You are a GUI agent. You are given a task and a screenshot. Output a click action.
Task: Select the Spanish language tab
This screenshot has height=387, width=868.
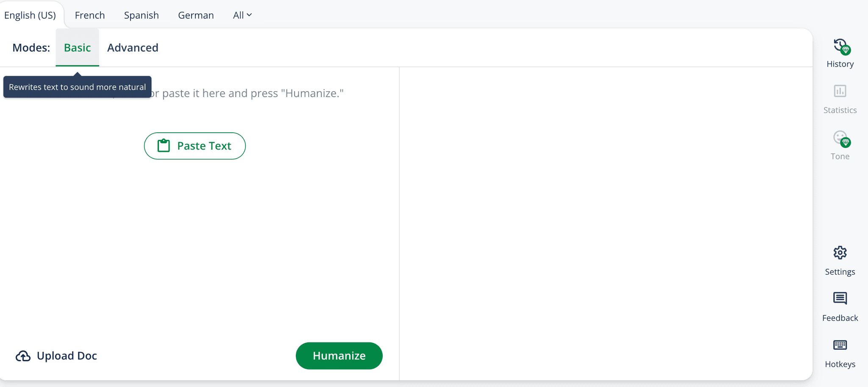pos(141,15)
